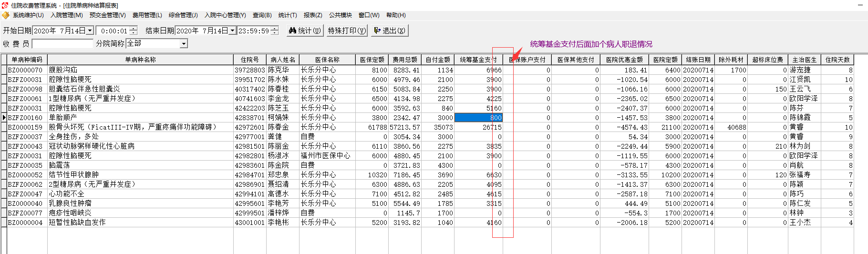The width and height of the screenshot is (868, 254).
Task: Click the start time field 0:00:01
Action: pyautogui.click(x=113, y=31)
